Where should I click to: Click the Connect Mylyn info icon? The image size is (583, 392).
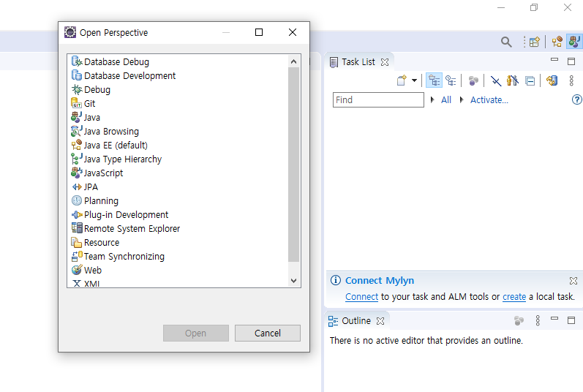pyautogui.click(x=335, y=280)
